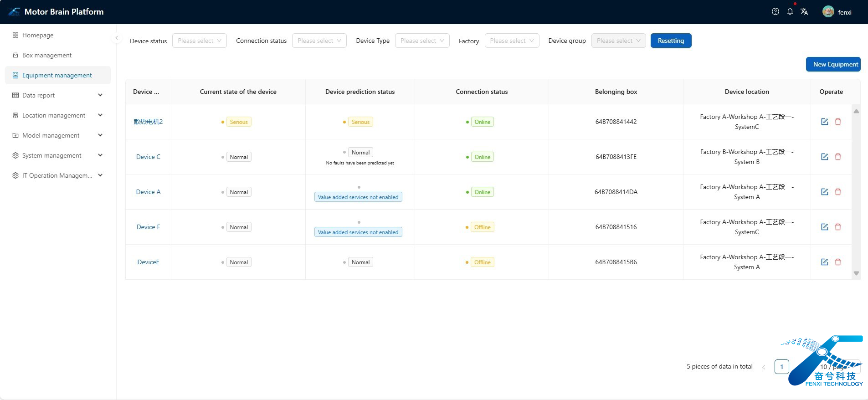This screenshot has height=400, width=868.
Task: Go to Homepage menu item
Action: click(58, 35)
